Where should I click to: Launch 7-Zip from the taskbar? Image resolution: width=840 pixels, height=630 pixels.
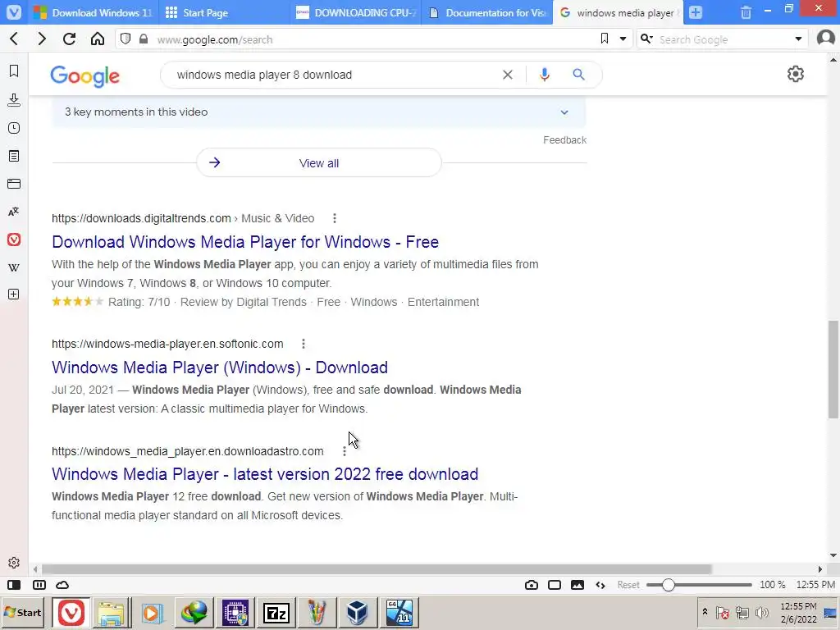(x=276, y=612)
